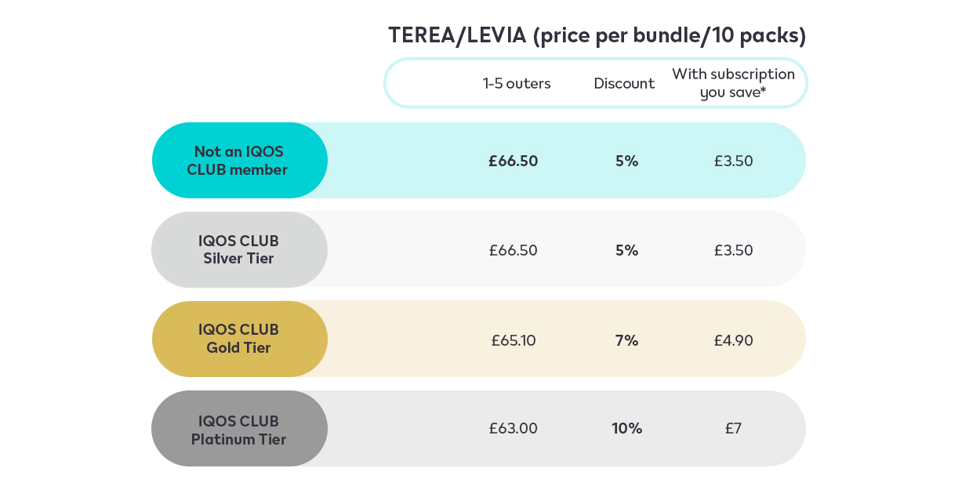
Task: Select the Silver Tier 5% discount value
Action: coord(627,251)
